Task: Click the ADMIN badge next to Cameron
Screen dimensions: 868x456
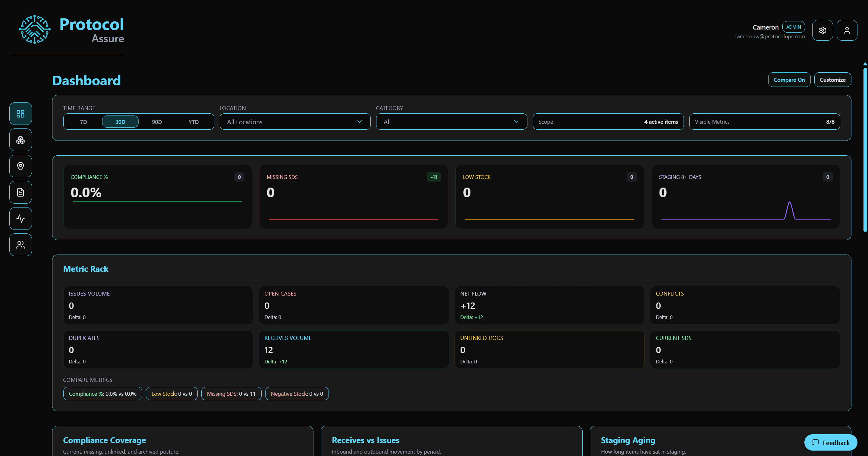Action: tap(793, 27)
